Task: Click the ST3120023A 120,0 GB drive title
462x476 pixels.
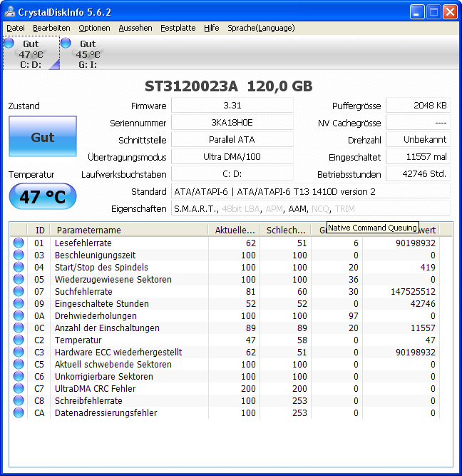Action: pyautogui.click(x=228, y=86)
